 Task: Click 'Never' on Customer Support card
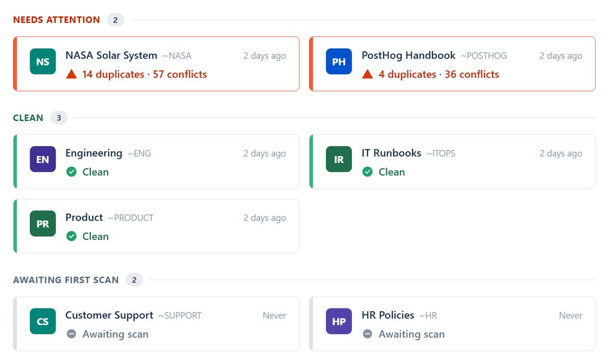tap(274, 316)
